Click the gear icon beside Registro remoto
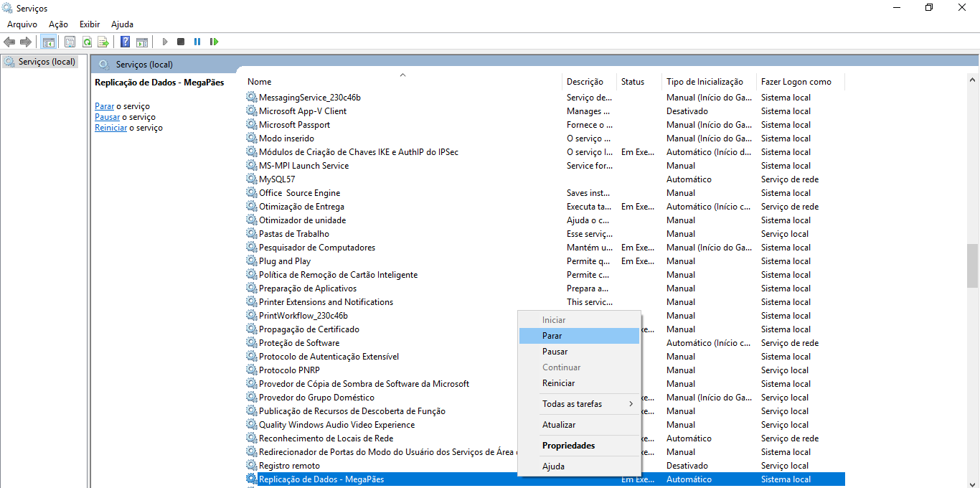The image size is (980, 488). click(x=252, y=466)
